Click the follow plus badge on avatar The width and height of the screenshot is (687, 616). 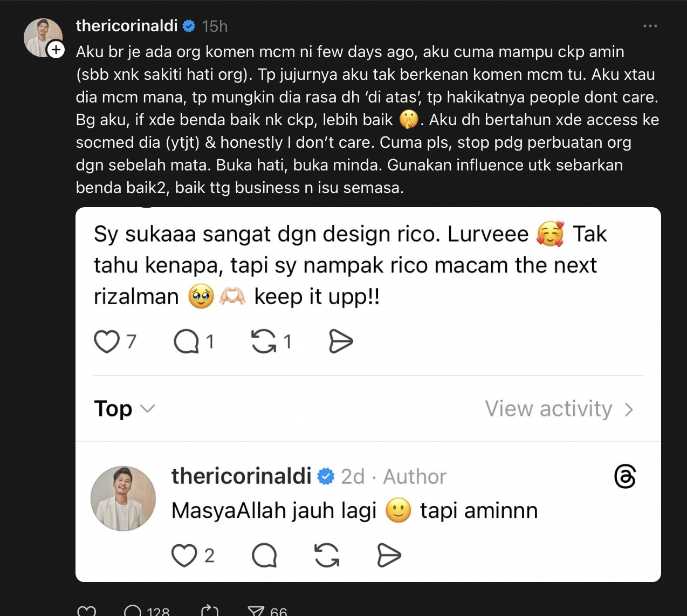click(56, 50)
